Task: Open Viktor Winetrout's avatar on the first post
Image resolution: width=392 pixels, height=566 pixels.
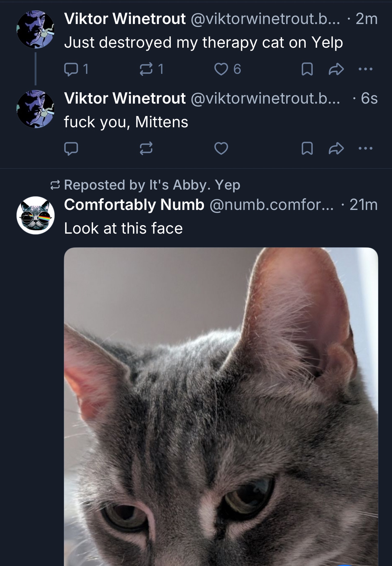Action: tap(36, 29)
